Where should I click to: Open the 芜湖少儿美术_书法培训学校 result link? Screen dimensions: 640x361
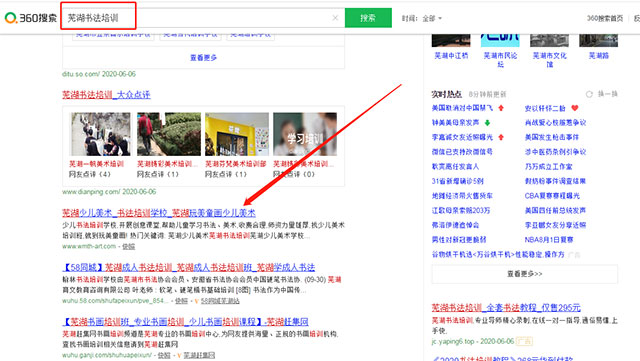click(x=159, y=213)
